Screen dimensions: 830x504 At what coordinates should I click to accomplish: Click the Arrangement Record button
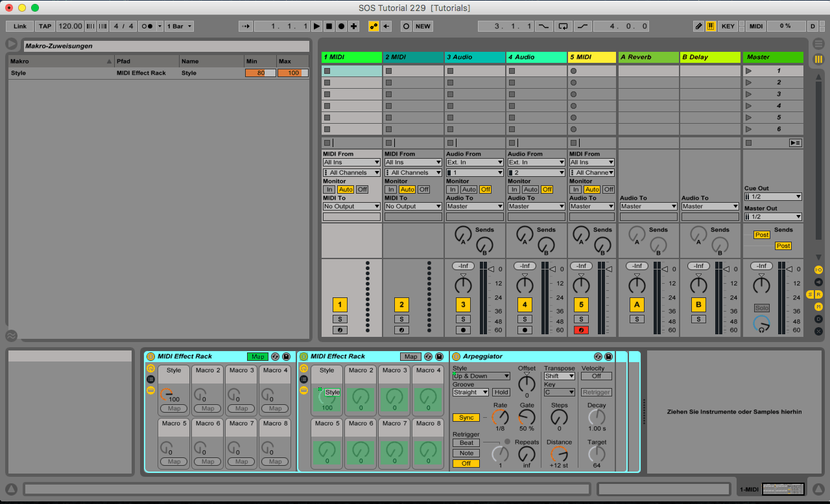pos(341,27)
